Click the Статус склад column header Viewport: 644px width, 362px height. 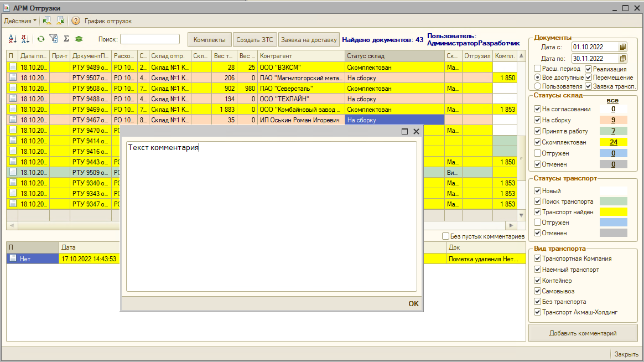coord(394,55)
